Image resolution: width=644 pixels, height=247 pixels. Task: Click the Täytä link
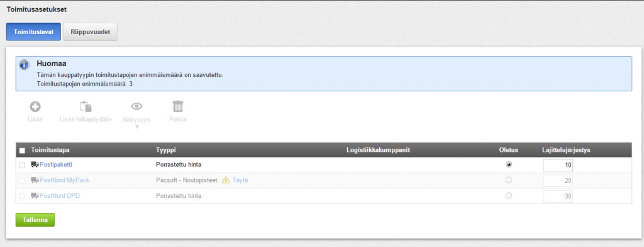point(240,180)
